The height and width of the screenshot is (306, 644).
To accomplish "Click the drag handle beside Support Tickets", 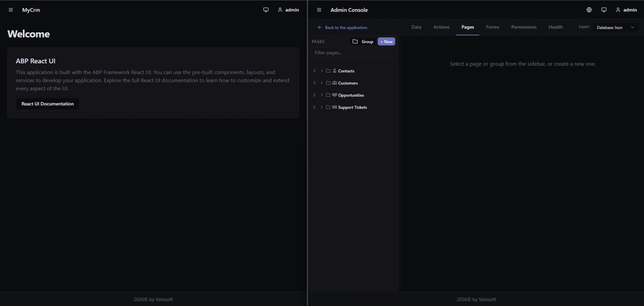I will (314, 107).
